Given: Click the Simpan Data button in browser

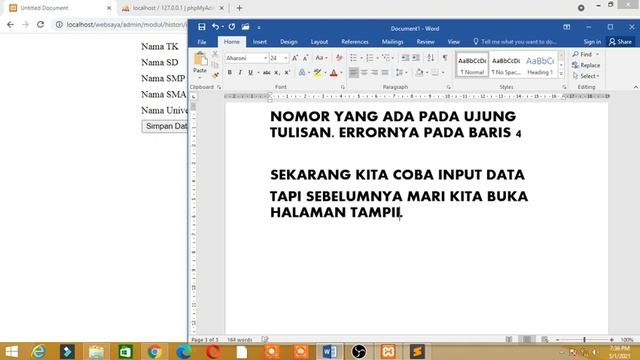Looking at the screenshot, I should point(165,126).
